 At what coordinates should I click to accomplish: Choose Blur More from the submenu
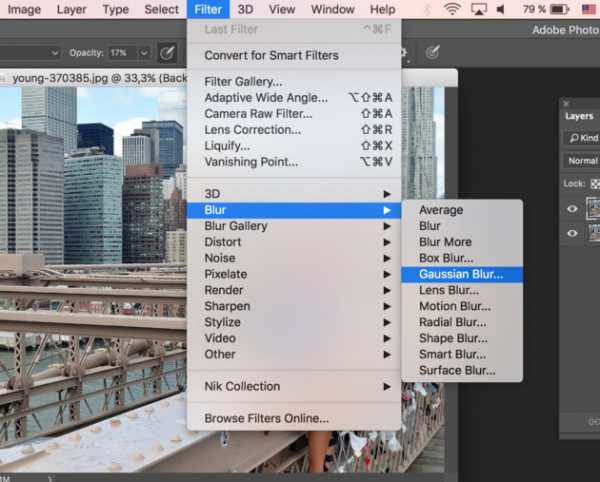tap(462, 242)
